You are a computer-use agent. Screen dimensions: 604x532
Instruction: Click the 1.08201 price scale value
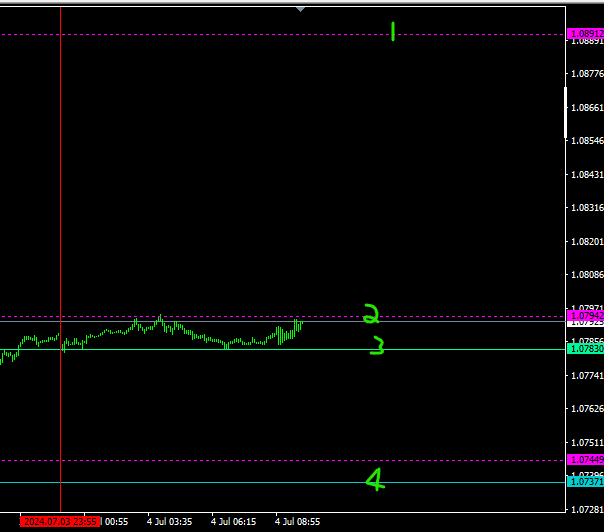tap(587, 242)
